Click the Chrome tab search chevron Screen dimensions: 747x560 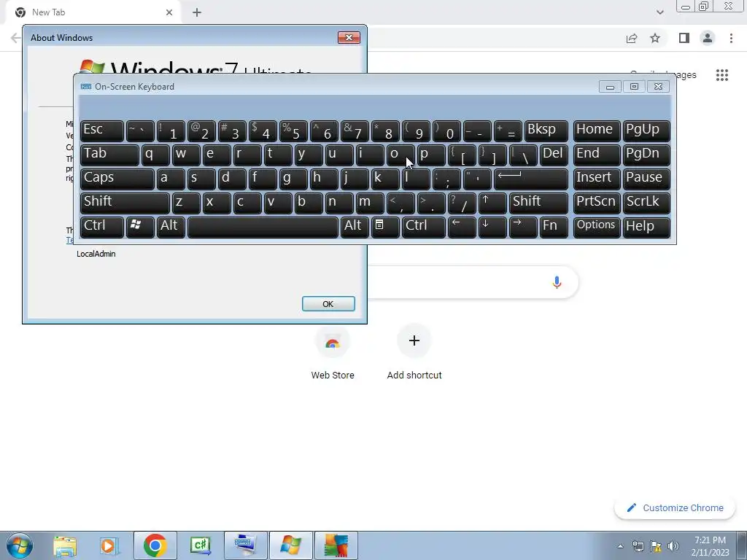click(659, 12)
